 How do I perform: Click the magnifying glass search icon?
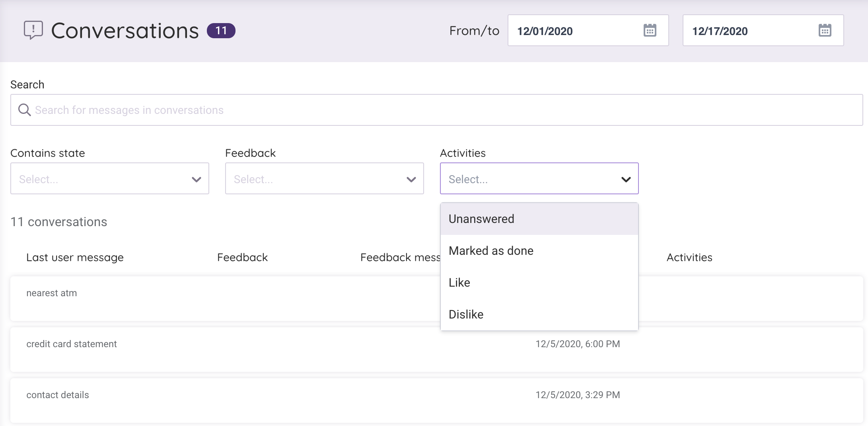tap(24, 109)
